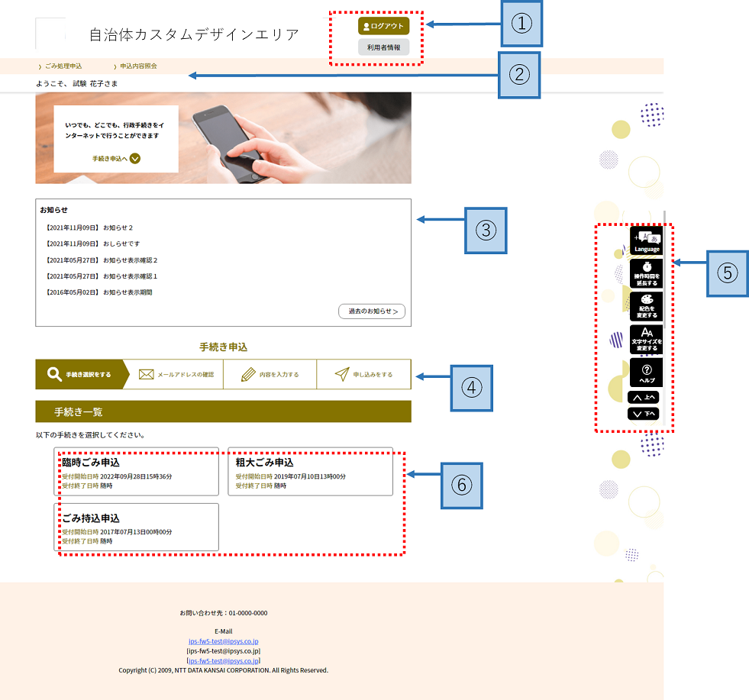Open 利用者情報 user information
The image size is (749, 700).
pyautogui.click(x=383, y=47)
